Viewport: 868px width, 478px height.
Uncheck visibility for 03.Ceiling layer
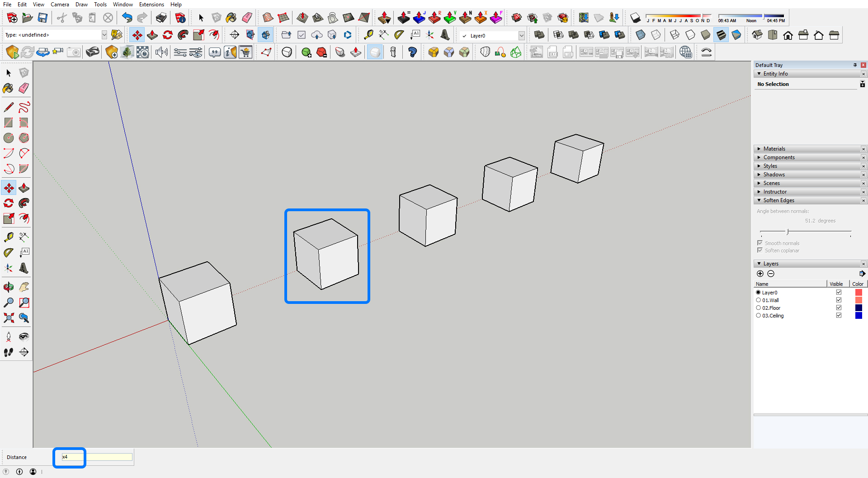tap(839, 316)
